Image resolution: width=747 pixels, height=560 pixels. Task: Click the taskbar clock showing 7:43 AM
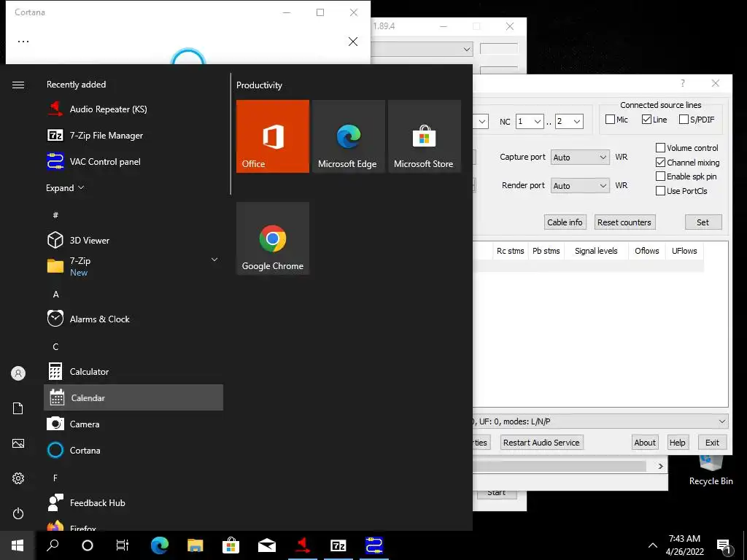(x=684, y=545)
